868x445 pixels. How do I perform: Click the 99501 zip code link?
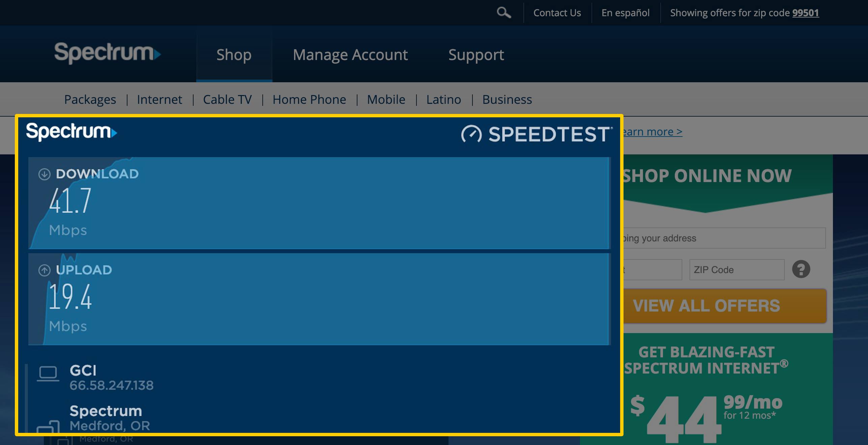(806, 12)
